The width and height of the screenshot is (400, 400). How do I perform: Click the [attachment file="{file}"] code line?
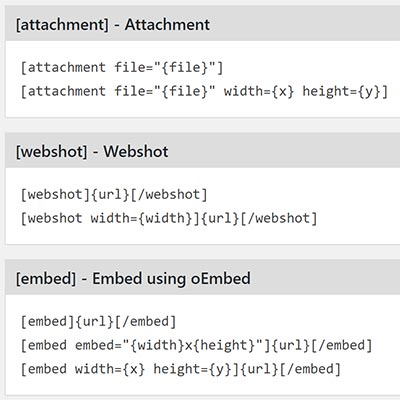[x=122, y=68]
